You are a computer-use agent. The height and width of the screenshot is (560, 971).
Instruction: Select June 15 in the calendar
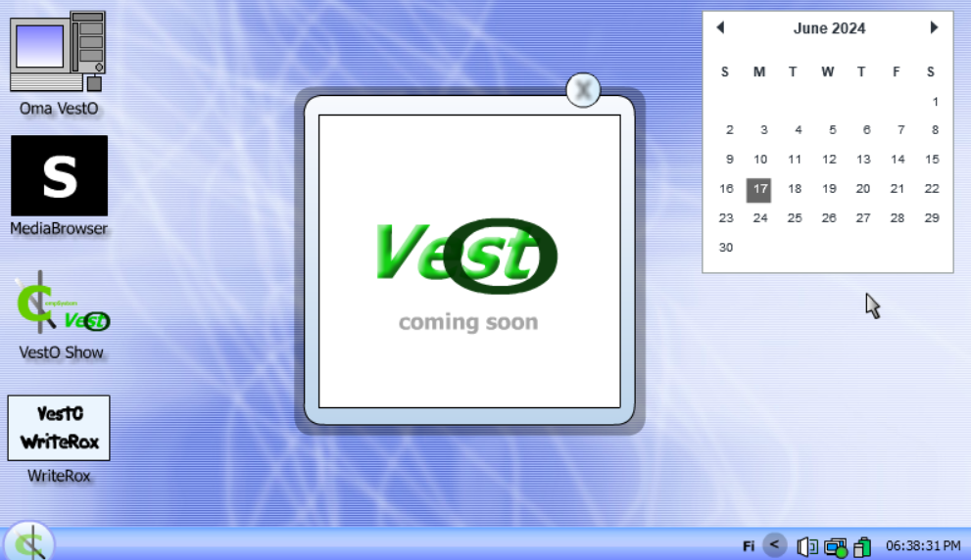[x=932, y=159]
